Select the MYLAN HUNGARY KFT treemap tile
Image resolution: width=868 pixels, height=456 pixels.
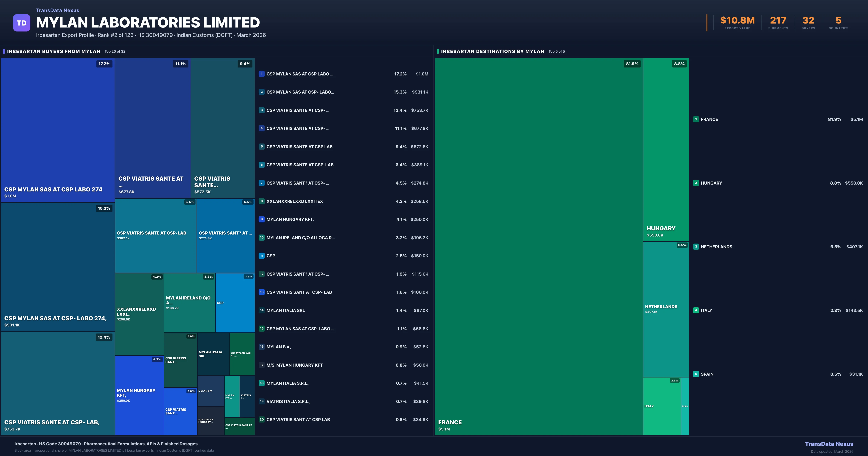(139, 395)
